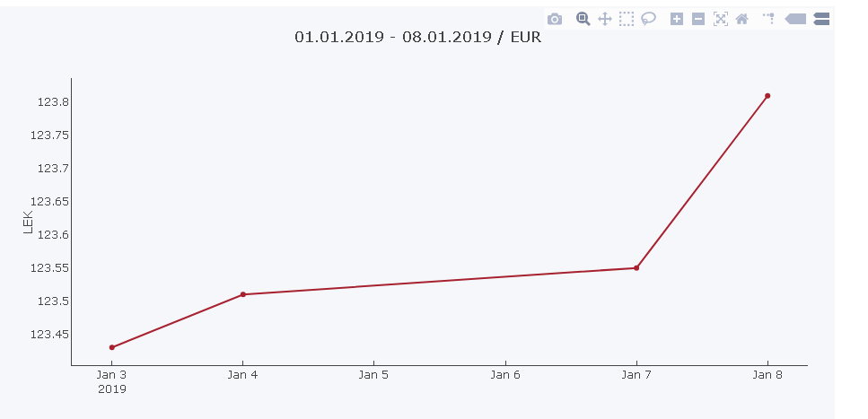Click the chart title with EUR date range
Image resolution: width=868 pixels, height=419 pixels.
click(x=417, y=38)
